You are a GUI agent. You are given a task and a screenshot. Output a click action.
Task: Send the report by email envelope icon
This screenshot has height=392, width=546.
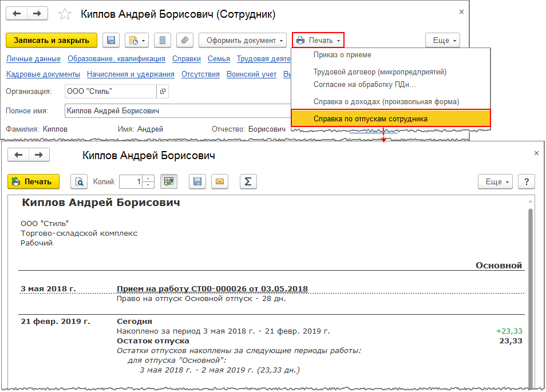tap(220, 182)
